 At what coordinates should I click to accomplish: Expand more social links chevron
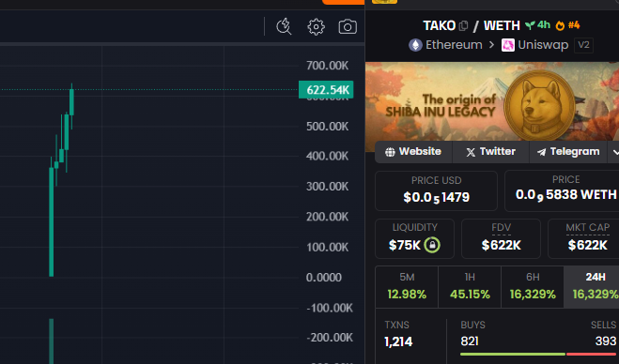614,152
